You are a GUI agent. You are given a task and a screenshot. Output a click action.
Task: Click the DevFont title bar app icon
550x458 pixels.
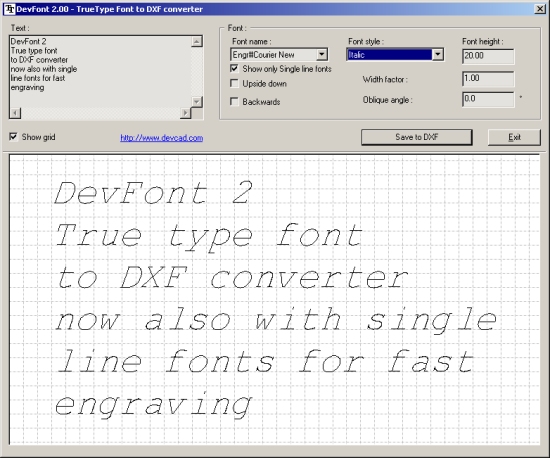10,9
